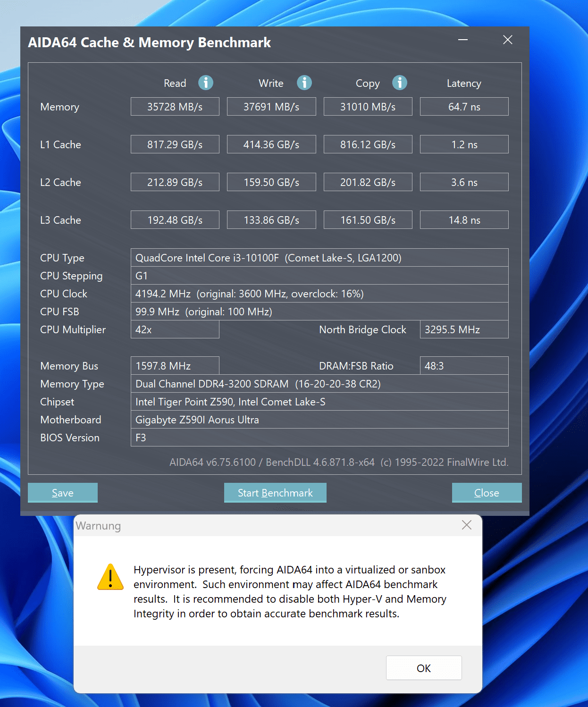This screenshot has width=588, height=707.
Task: Click L2 Cache Copy value 201.82 GB/s
Action: pos(368,182)
